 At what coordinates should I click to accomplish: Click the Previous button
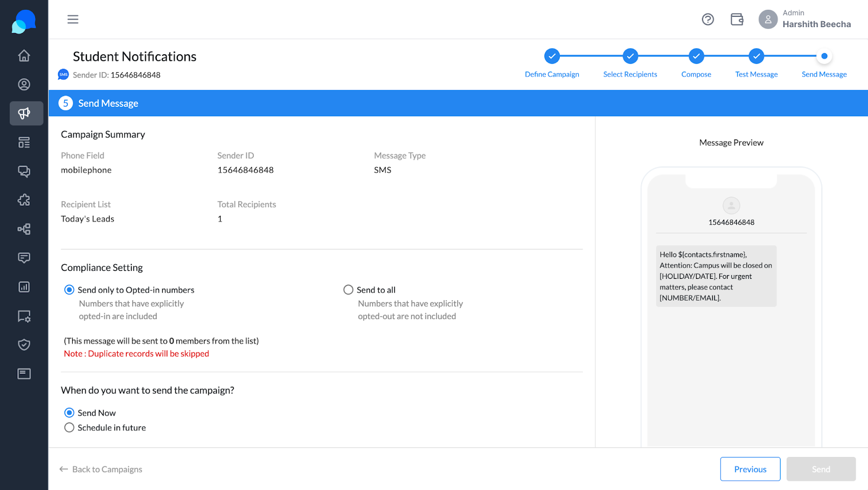[750, 469]
